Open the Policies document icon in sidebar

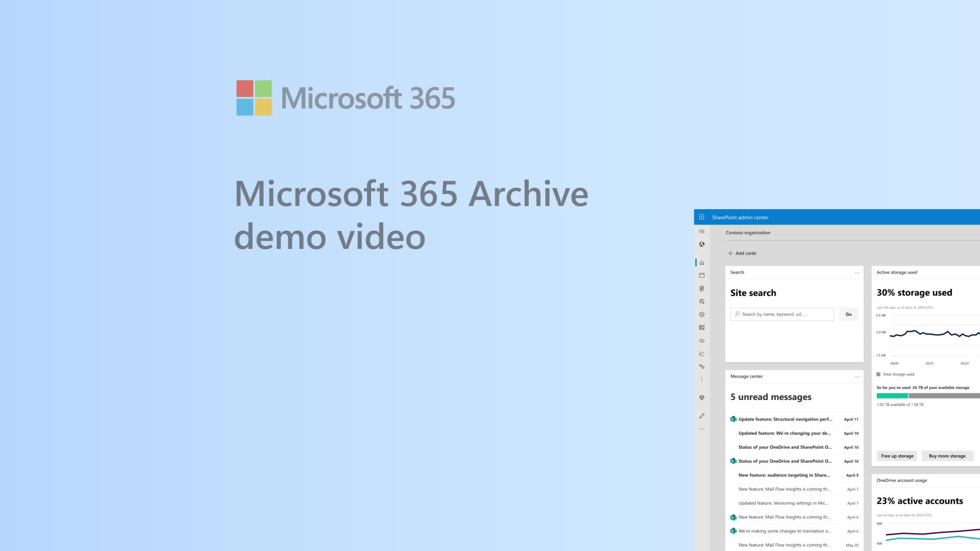(702, 289)
